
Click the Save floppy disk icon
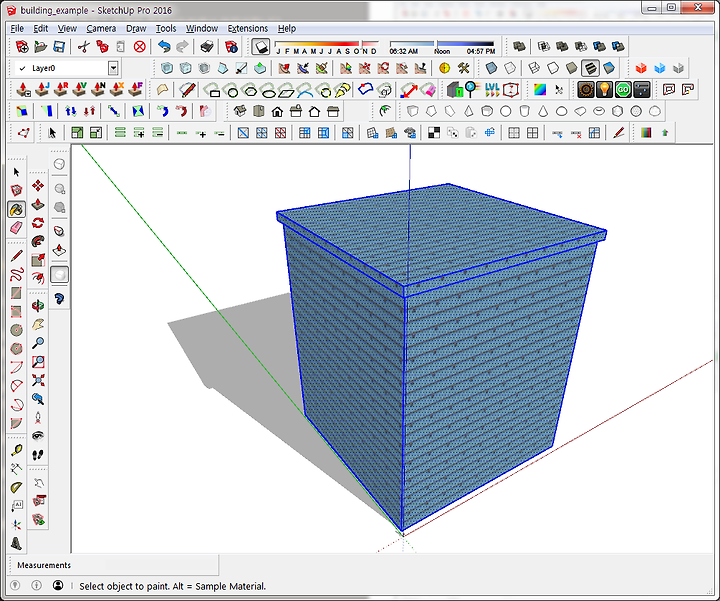click(59, 46)
